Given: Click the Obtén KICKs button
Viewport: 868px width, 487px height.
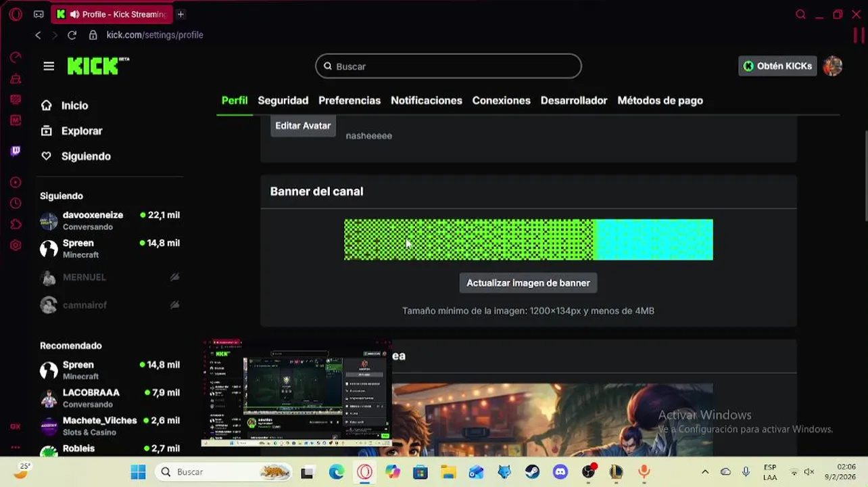Looking at the screenshot, I should click(777, 66).
